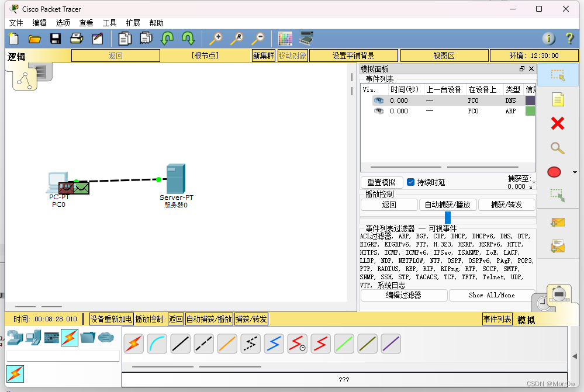
Task: Click the Zoom Out magnifier icon
Action: [258, 39]
